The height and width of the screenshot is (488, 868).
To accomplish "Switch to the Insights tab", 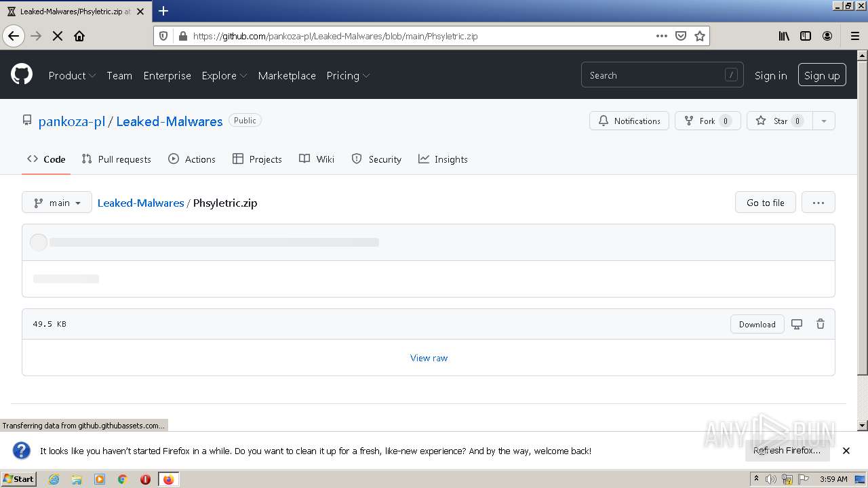I will tap(443, 159).
